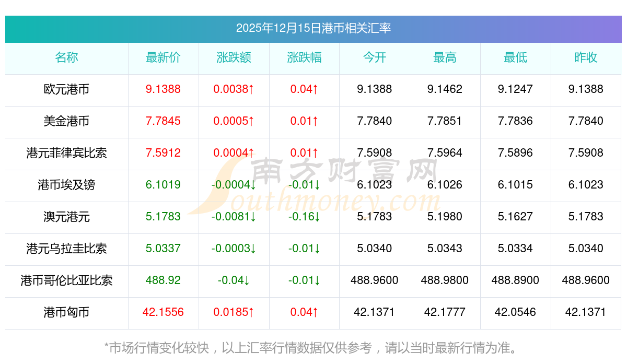
Task: Click the 港元菲律宾比索 row name
Action: click(x=66, y=153)
